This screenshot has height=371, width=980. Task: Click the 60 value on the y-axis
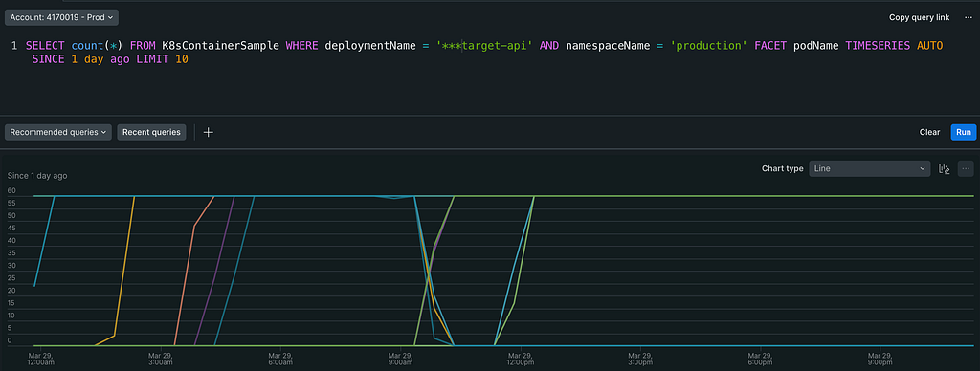click(11, 190)
